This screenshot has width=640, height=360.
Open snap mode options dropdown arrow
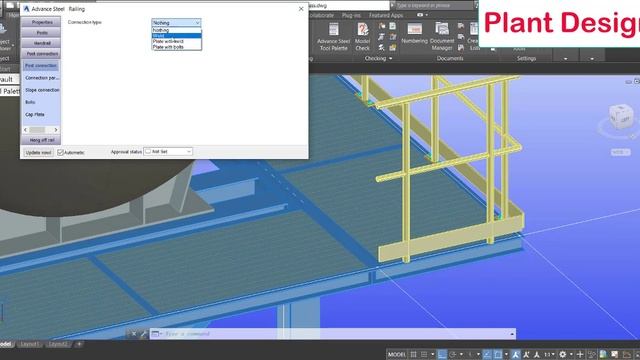433,354
